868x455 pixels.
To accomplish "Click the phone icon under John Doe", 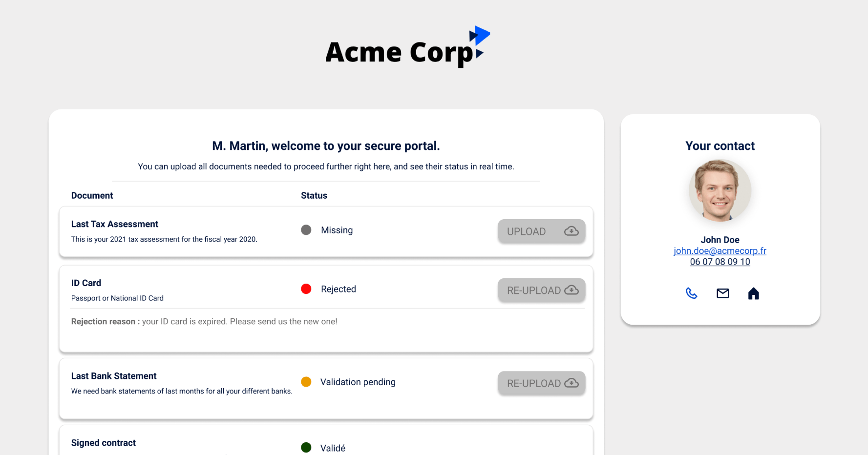I will (x=691, y=293).
